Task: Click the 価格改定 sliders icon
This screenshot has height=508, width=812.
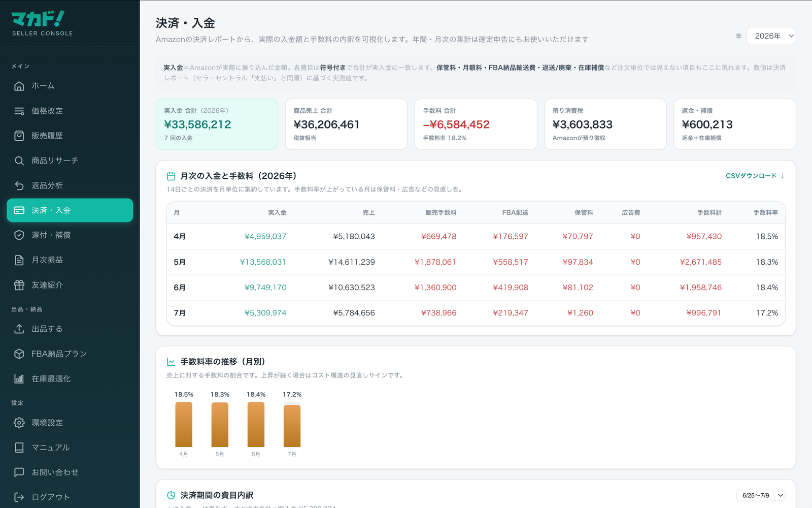Action: tap(19, 111)
